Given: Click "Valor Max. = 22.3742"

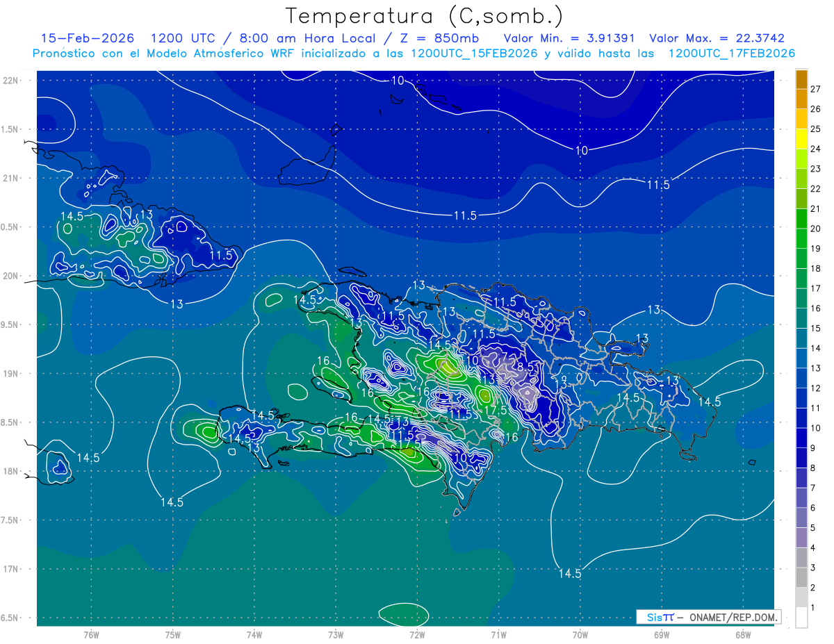Looking at the screenshot, I should [717, 38].
